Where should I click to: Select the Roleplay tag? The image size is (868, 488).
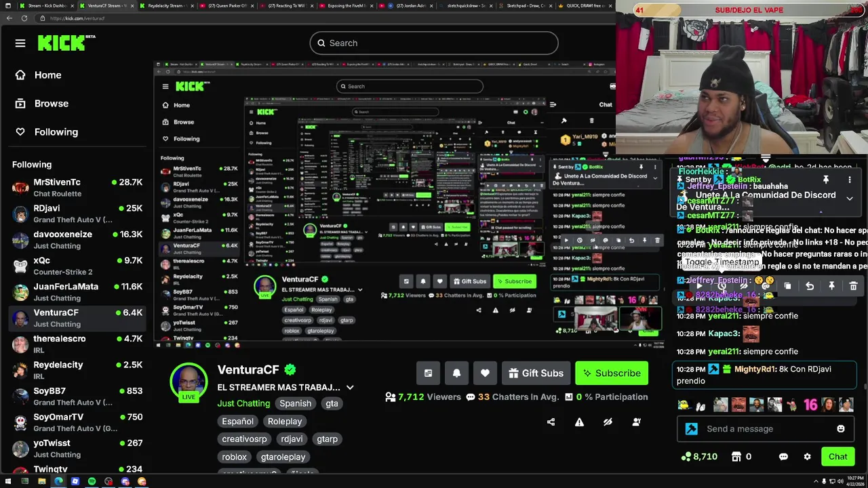pyautogui.click(x=285, y=421)
